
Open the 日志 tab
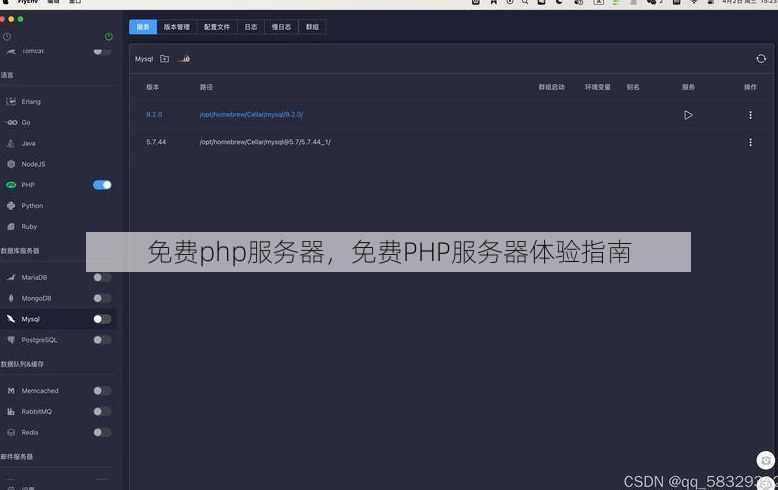[251, 27]
